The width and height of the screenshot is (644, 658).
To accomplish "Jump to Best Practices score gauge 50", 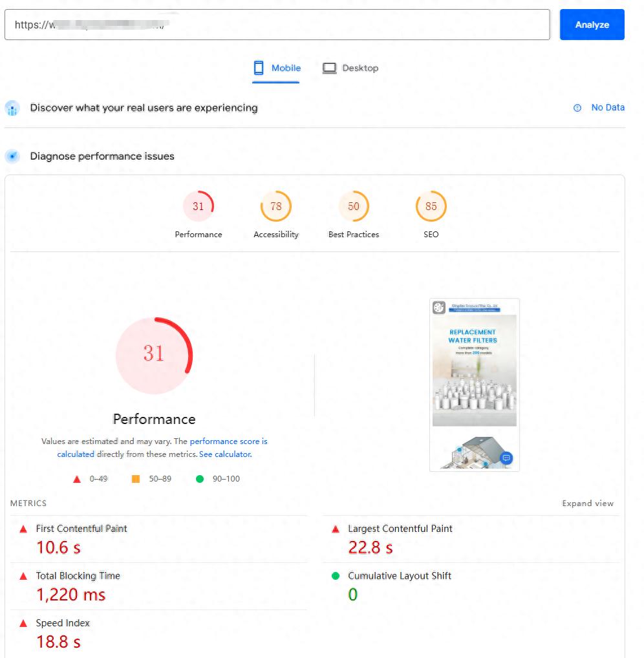I will tap(354, 207).
